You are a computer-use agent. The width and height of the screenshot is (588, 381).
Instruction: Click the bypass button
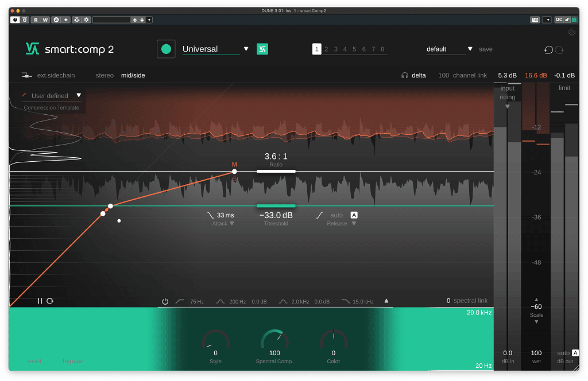click(x=73, y=361)
